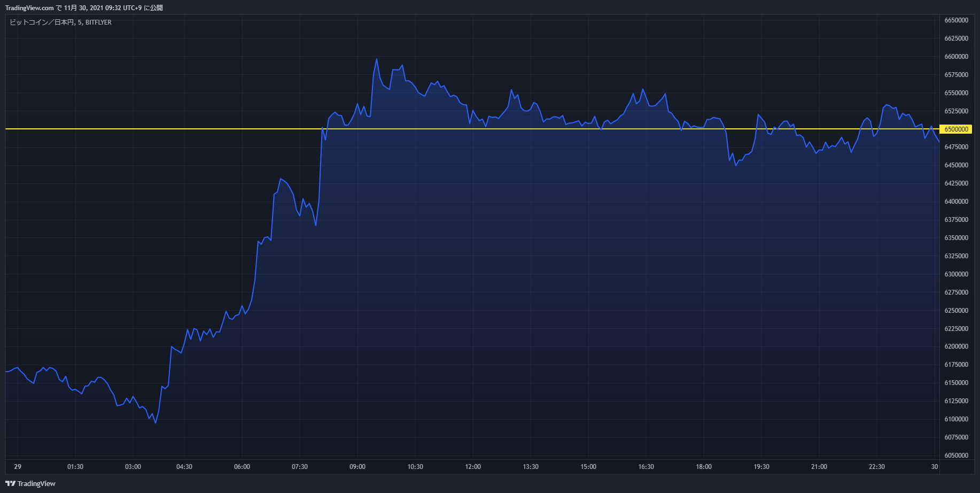This screenshot has width=980, height=493.
Task: Click the 10:30 time axis label
Action: point(415,467)
